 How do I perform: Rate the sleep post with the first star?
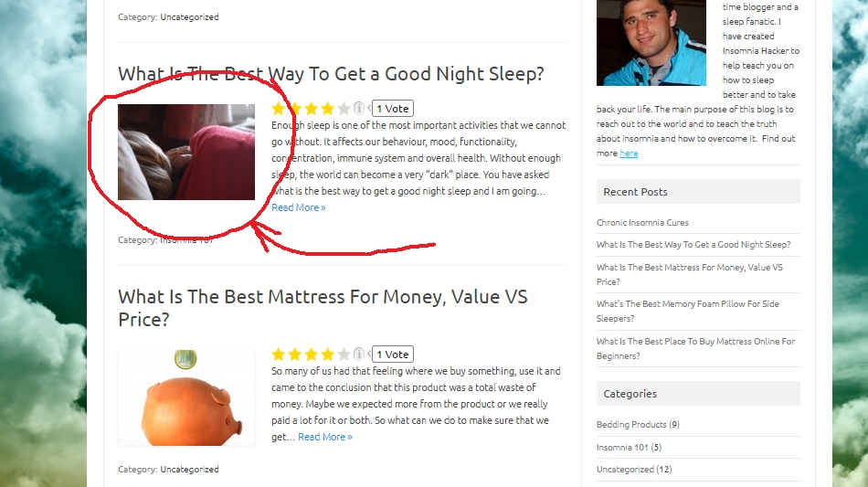[x=278, y=109]
